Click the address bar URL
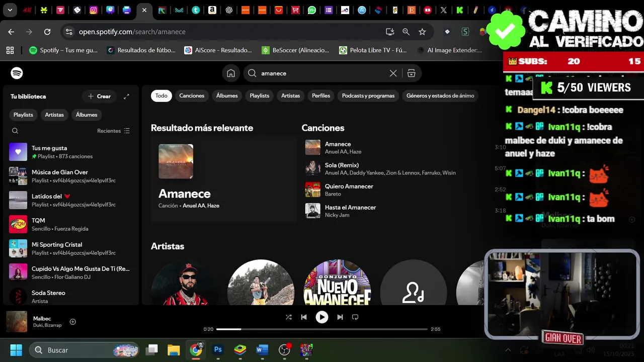 point(132,32)
